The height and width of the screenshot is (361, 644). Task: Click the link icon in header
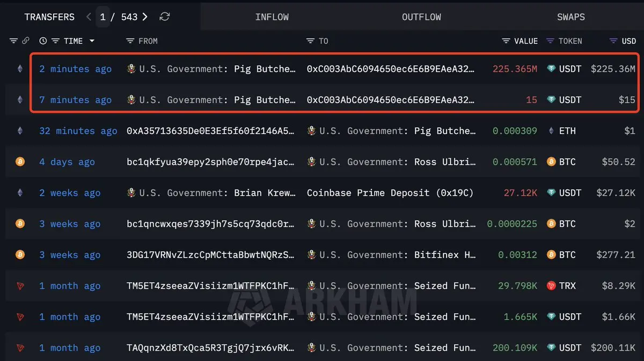click(26, 41)
